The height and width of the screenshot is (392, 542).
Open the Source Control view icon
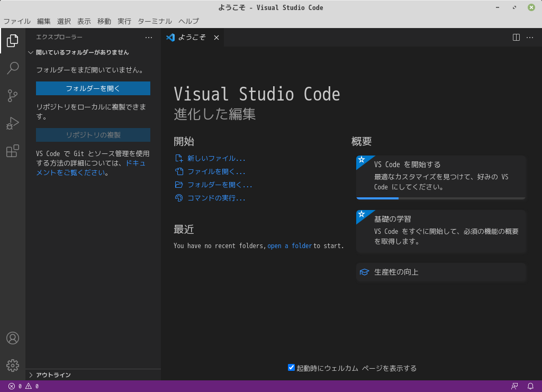(x=13, y=96)
